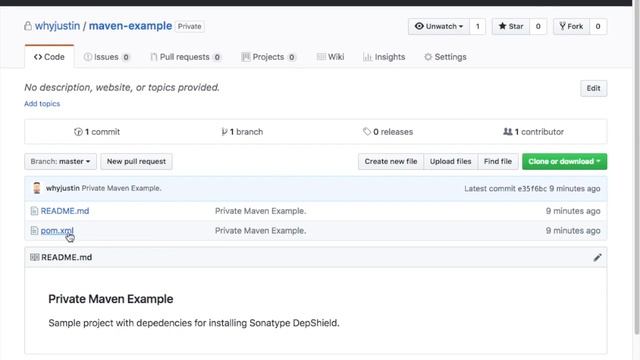Click the README.md file icon in list
640x360 pixels.
(x=34, y=211)
